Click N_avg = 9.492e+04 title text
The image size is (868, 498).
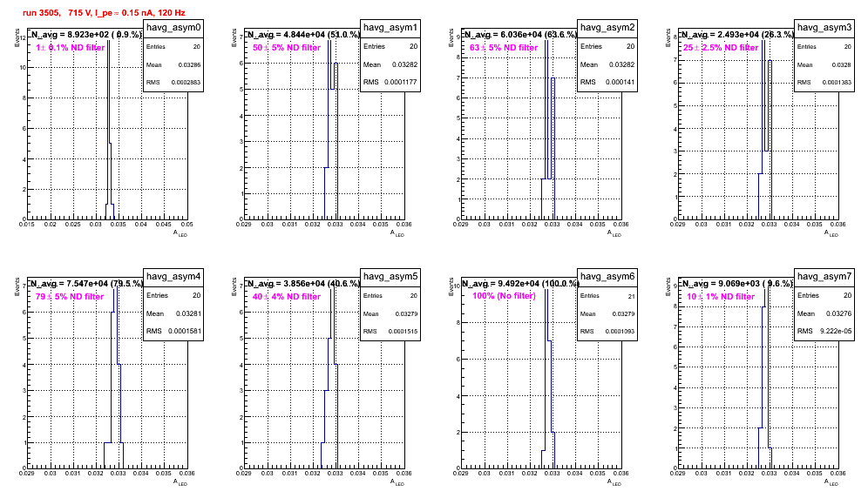tap(520, 283)
